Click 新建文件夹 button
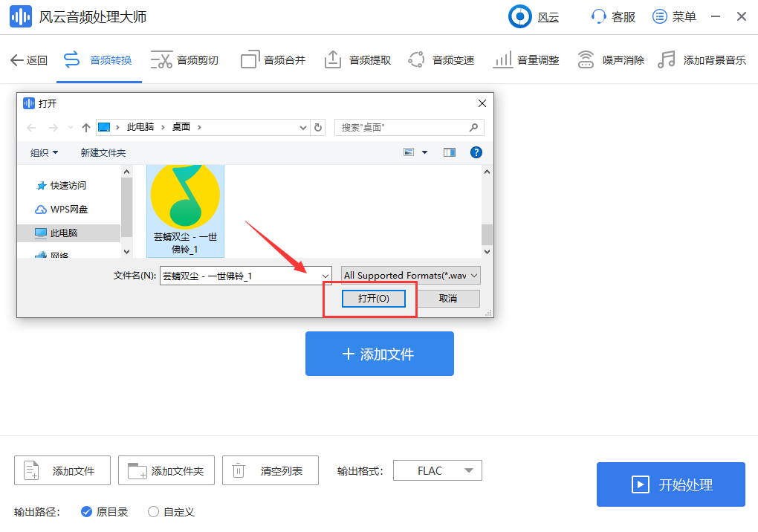 click(x=103, y=153)
